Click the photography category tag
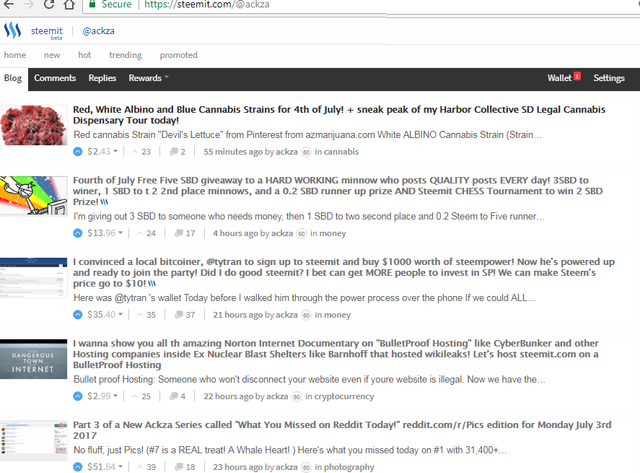The height and width of the screenshot is (473, 640). coord(349,466)
